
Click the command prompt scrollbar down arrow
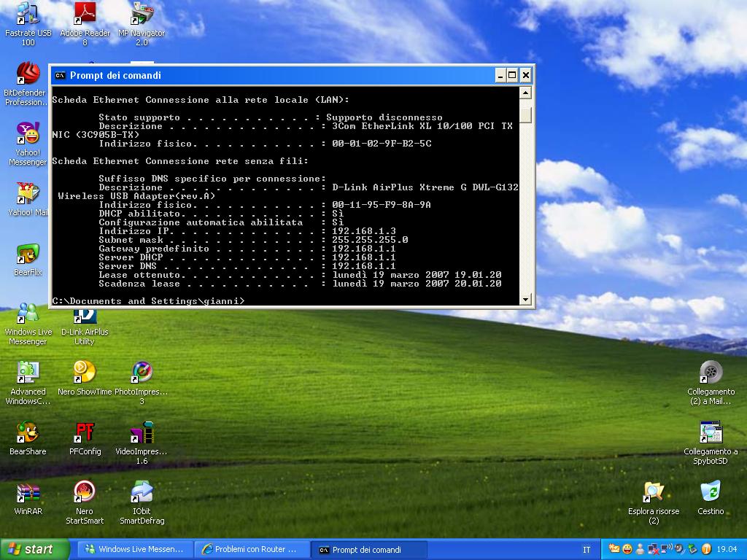tap(525, 300)
